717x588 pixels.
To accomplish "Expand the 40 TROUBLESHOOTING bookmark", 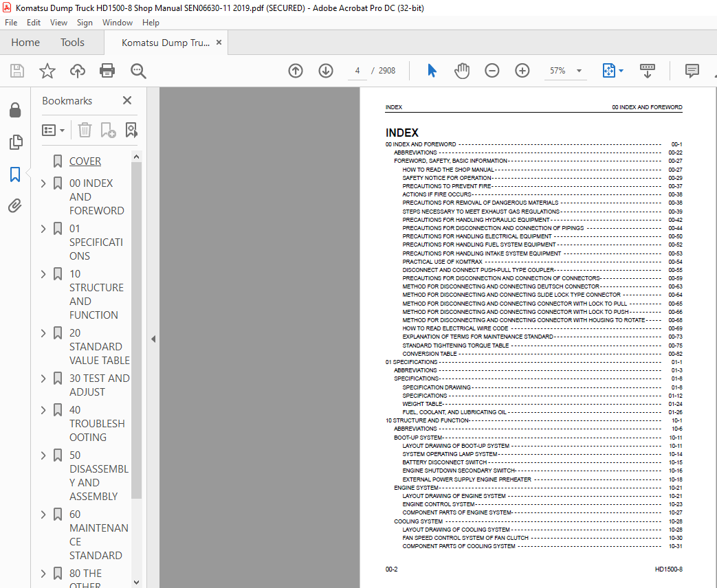I will (x=43, y=410).
